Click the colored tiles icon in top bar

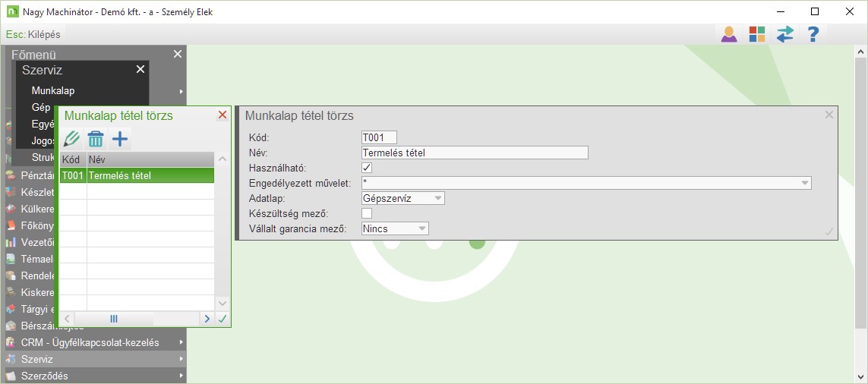[x=756, y=34]
